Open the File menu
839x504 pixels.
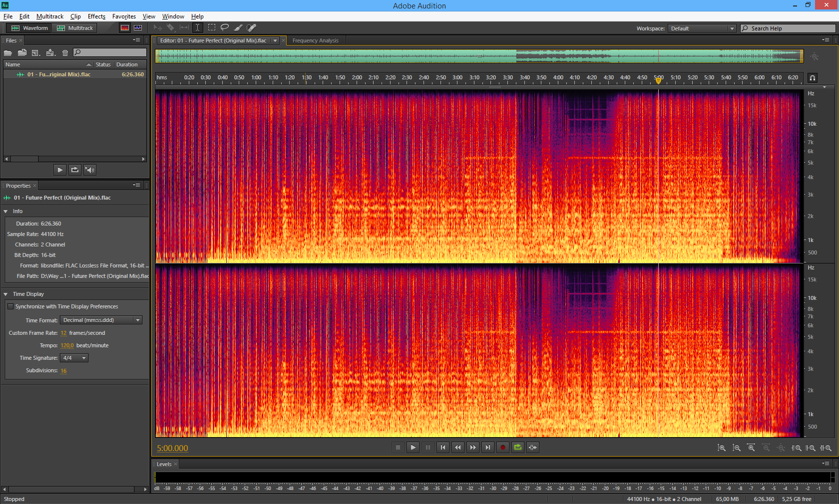[8, 16]
